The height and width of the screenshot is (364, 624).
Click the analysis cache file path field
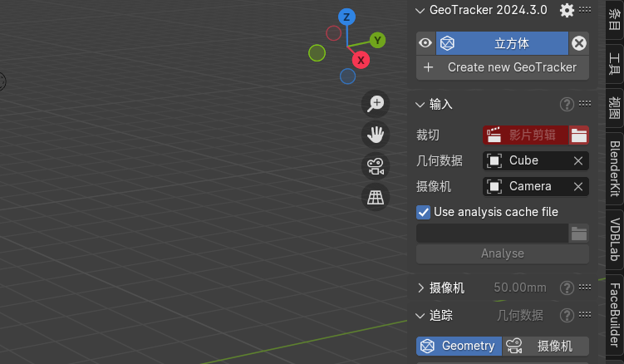pos(492,234)
